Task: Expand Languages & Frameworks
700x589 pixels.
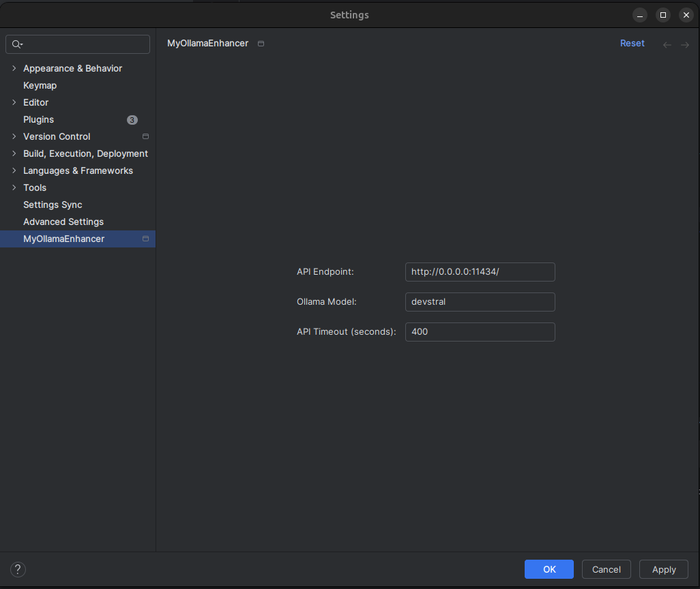Action: click(x=14, y=170)
